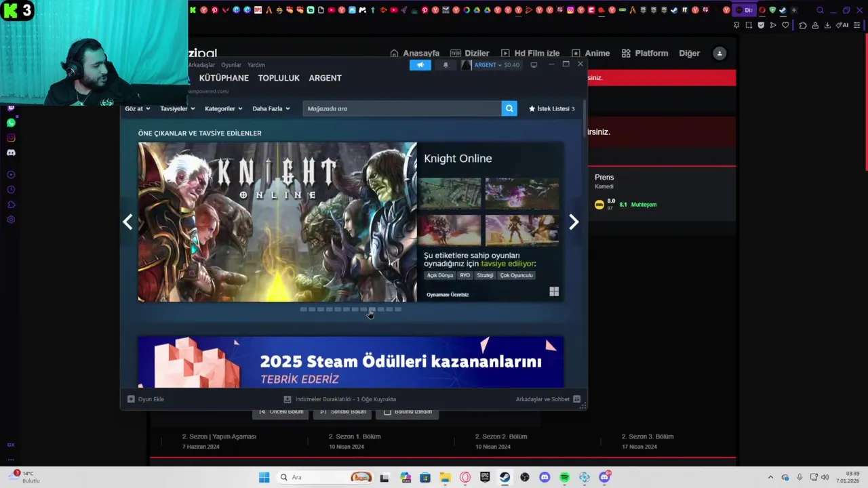868x488 pixels.
Task: Open the KÜTÜPHANE tab in Steam
Action: click(224, 78)
